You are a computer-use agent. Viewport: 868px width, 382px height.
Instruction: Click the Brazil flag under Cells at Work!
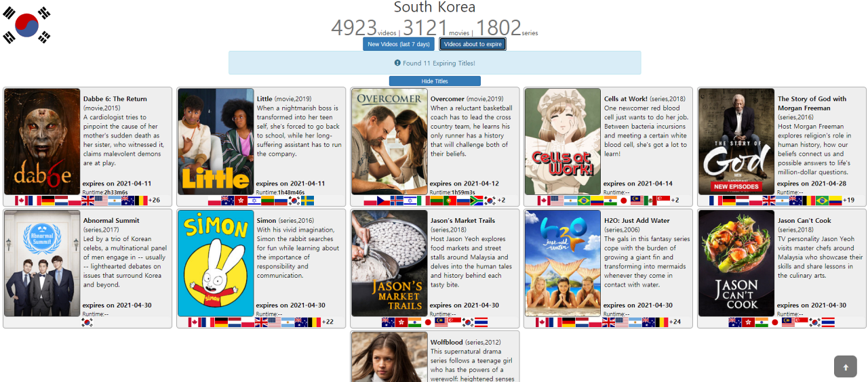point(584,200)
